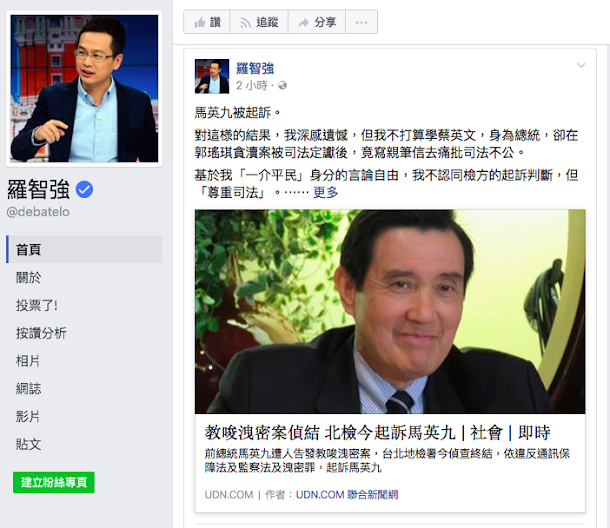The height and width of the screenshot is (528, 610).
Task: Open the three-dots more options button
Action: point(361,22)
